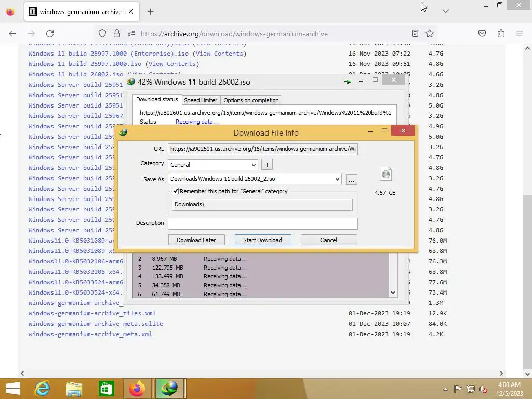Click network tray icon

click(471, 389)
